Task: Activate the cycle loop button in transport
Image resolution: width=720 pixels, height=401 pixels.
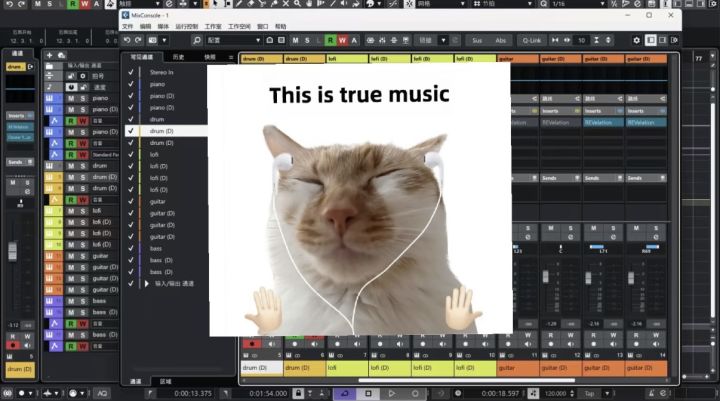Action: [344, 393]
